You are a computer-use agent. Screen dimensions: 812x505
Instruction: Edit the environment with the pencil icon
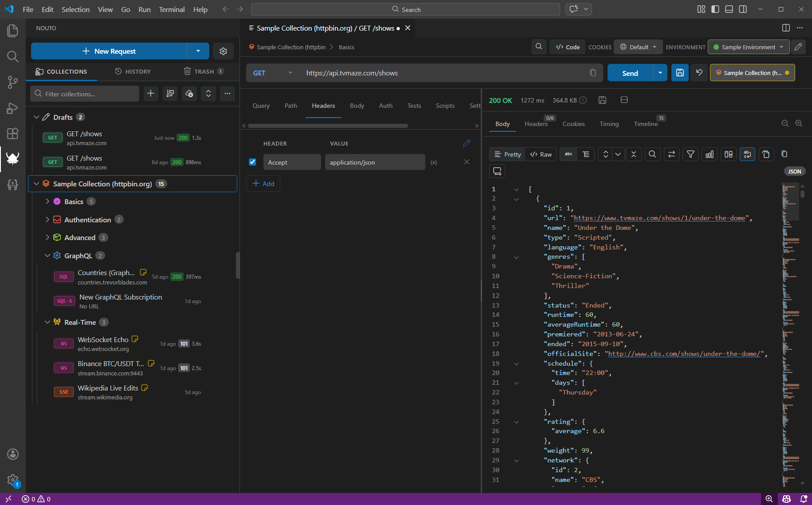coord(798,47)
